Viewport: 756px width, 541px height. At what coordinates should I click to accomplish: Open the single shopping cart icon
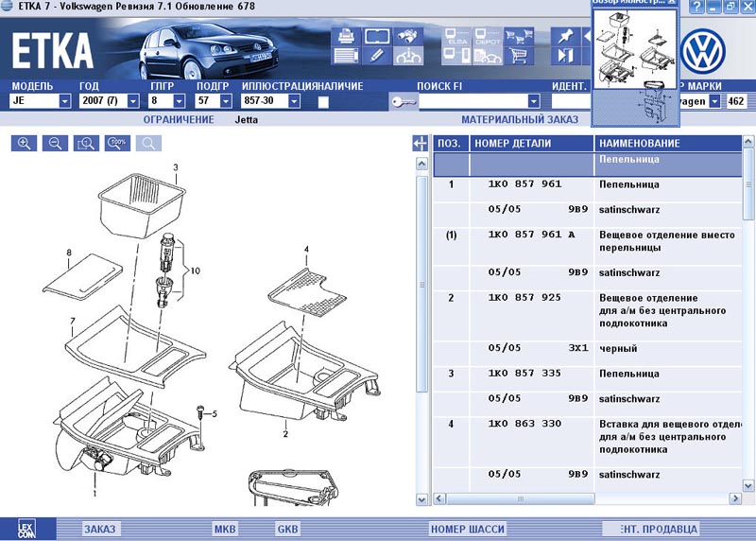coord(519,56)
